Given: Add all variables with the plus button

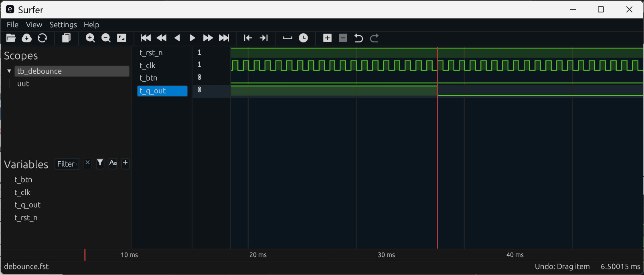Looking at the screenshot, I should click(x=126, y=163).
